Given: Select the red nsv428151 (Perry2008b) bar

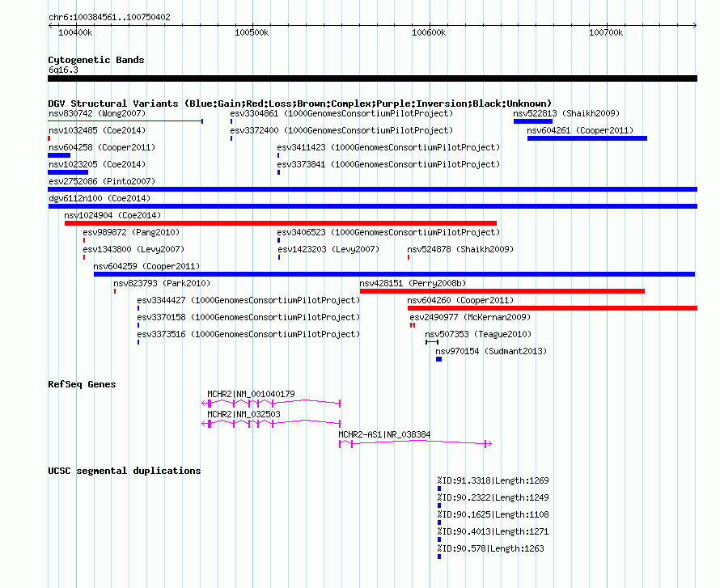Looking at the screenshot, I should [502, 291].
